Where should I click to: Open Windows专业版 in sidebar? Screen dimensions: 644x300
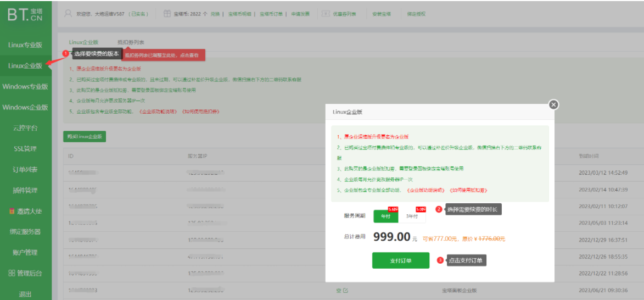(x=25, y=87)
